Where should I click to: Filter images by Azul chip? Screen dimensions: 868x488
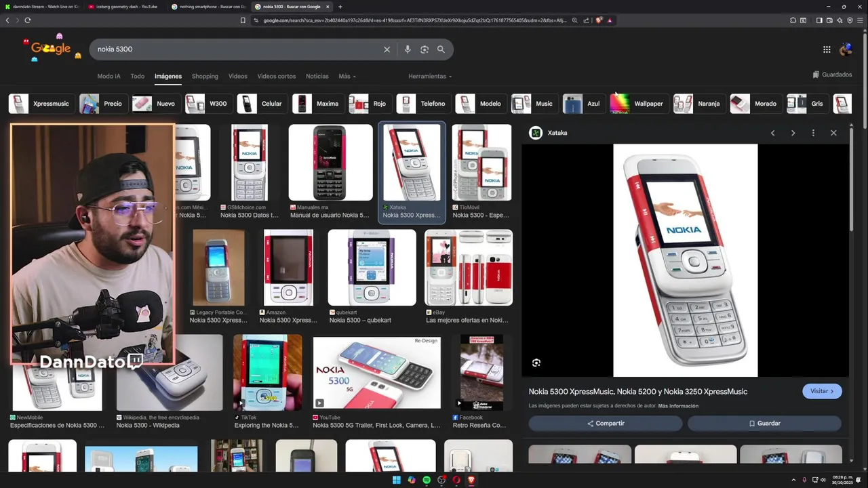pyautogui.click(x=583, y=104)
